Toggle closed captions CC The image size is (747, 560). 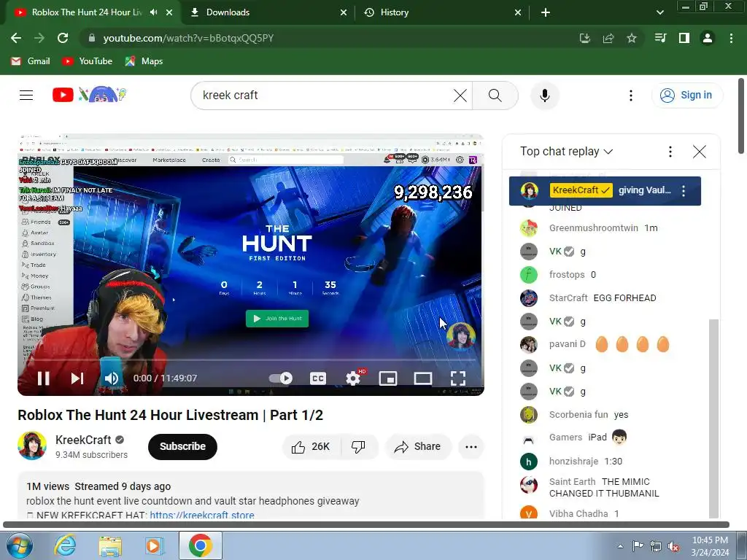coord(318,378)
